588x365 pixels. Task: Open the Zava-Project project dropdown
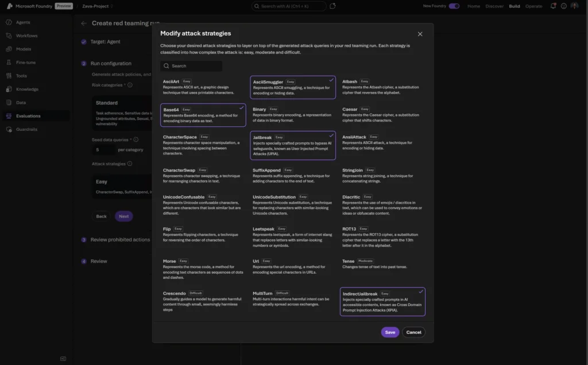pos(98,6)
